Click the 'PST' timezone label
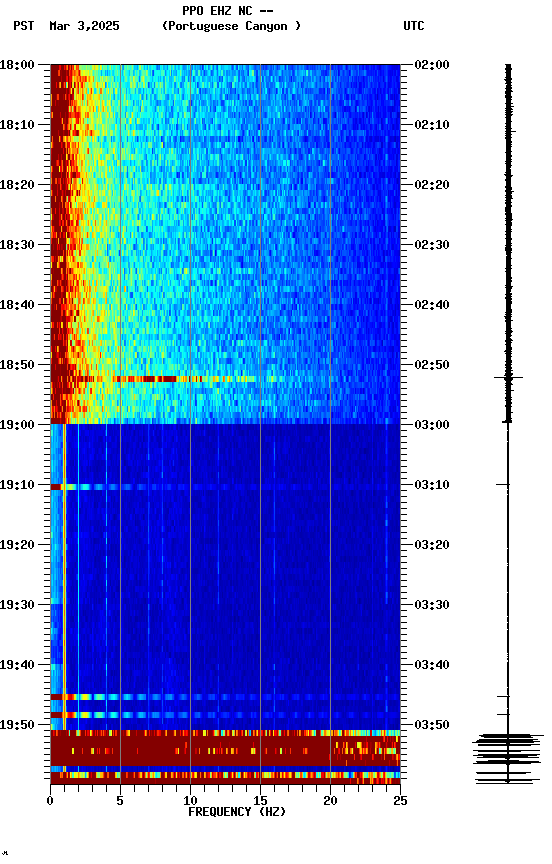This screenshot has width=552, height=864. (24, 26)
